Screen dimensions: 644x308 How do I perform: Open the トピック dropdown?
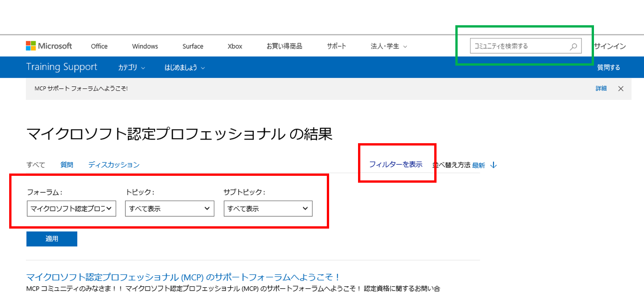click(x=170, y=208)
